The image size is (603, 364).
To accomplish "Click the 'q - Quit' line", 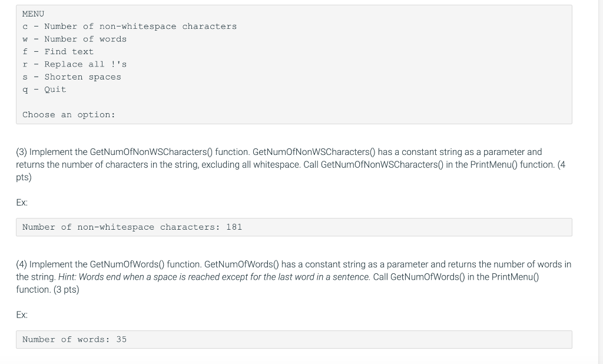I will tap(44, 90).
